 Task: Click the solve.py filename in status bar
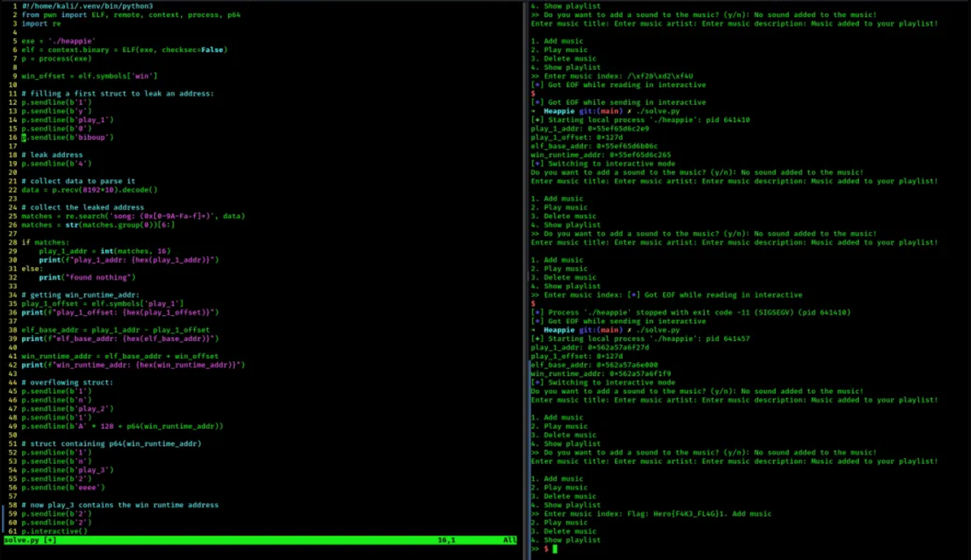(x=21, y=540)
